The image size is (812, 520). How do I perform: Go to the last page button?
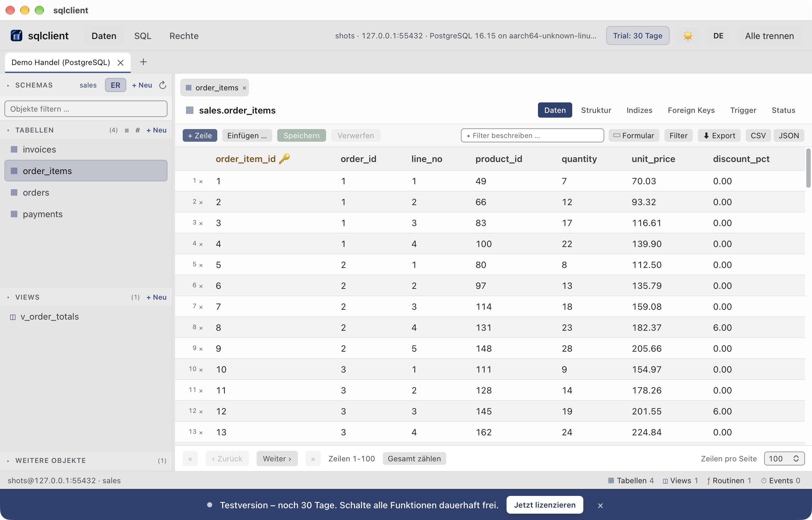[x=313, y=459]
